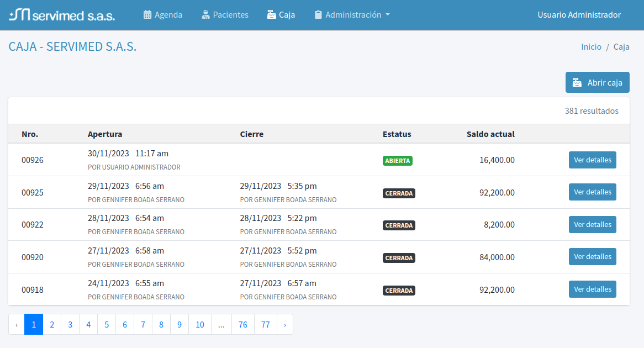Go to previous page using left chevron
Viewport: 644px width, 348px height.
[17, 325]
